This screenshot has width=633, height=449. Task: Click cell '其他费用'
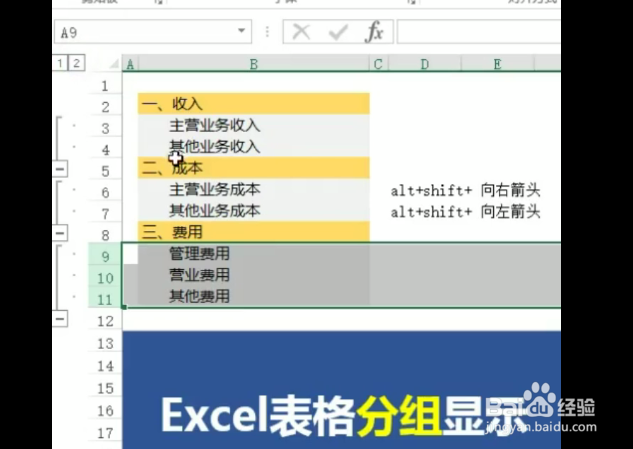click(254, 296)
